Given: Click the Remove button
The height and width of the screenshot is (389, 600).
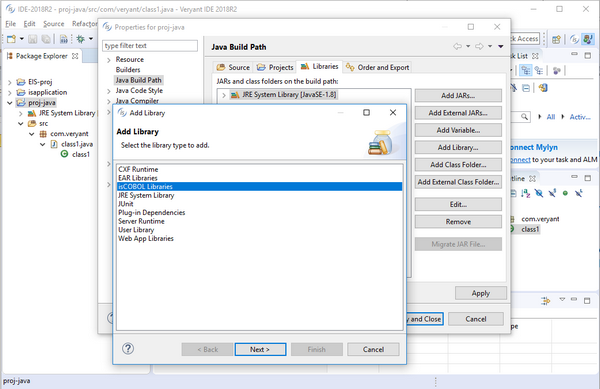Looking at the screenshot, I should [x=458, y=222].
